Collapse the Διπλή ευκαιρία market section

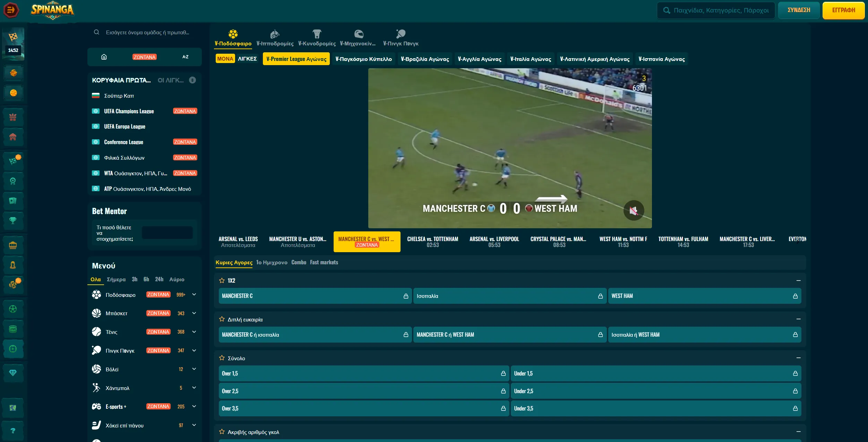click(798, 319)
